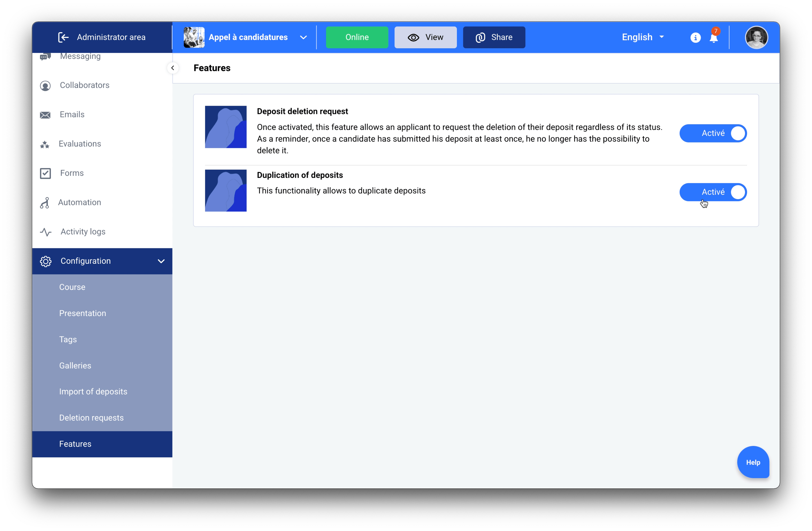Viewport: 812px width, 531px height.
Task: Open Galleries configuration
Action: point(102,365)
